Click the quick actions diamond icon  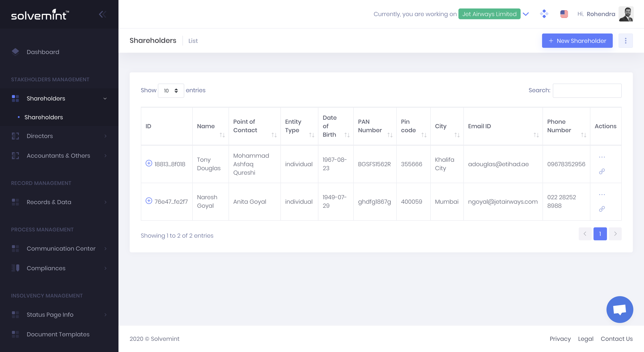pos(544,14)
